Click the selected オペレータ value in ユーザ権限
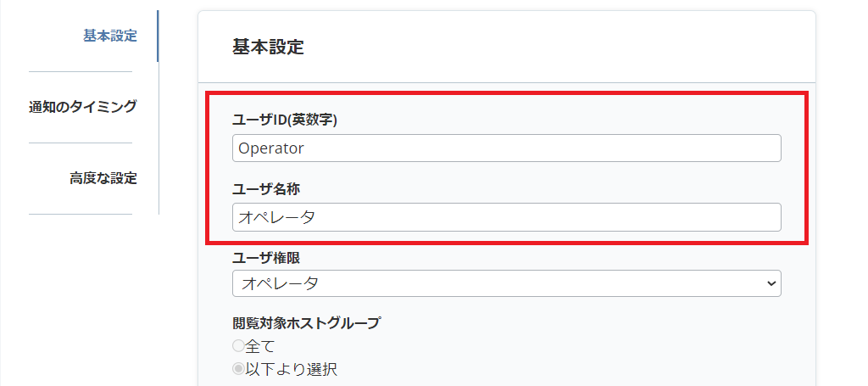868x386 pixels. (280, 283)
